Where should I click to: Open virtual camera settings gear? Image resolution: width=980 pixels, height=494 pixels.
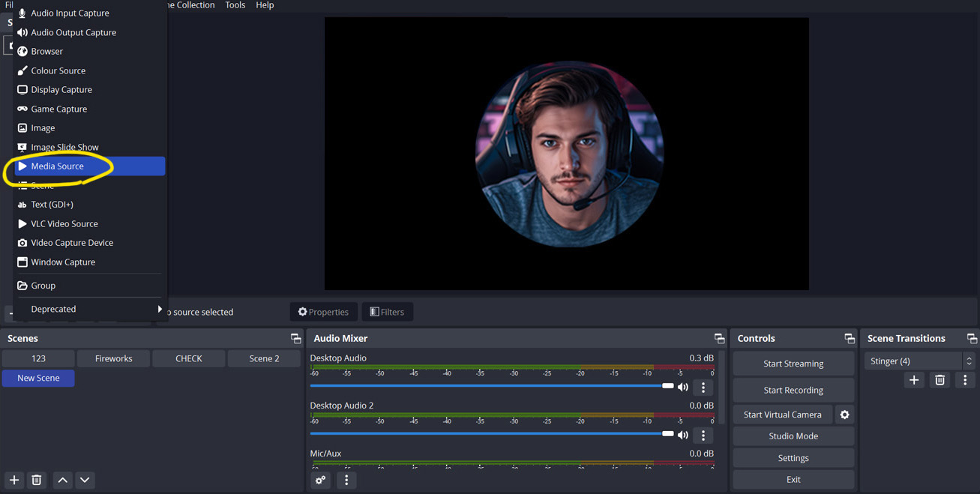[844, 415]
